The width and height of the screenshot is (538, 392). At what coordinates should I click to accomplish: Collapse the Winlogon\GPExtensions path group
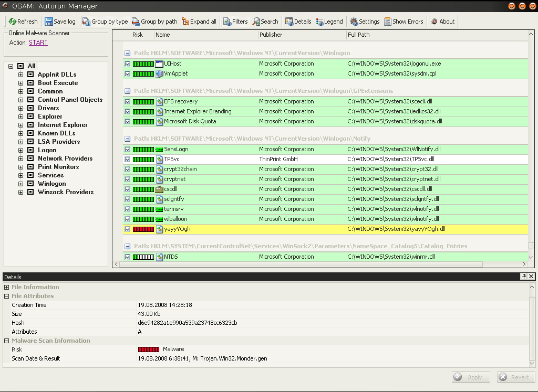pyautogui.click(x=127, y=91)
